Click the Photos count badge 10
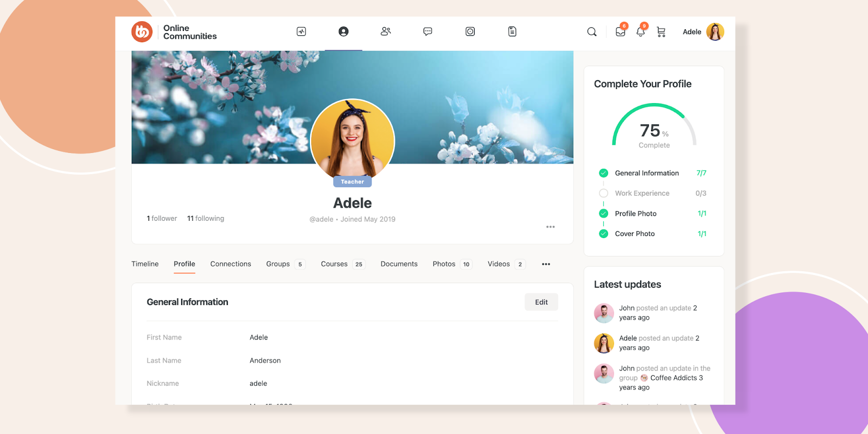The width and height of the screenshot is (868, 434). tap(466, 265)
